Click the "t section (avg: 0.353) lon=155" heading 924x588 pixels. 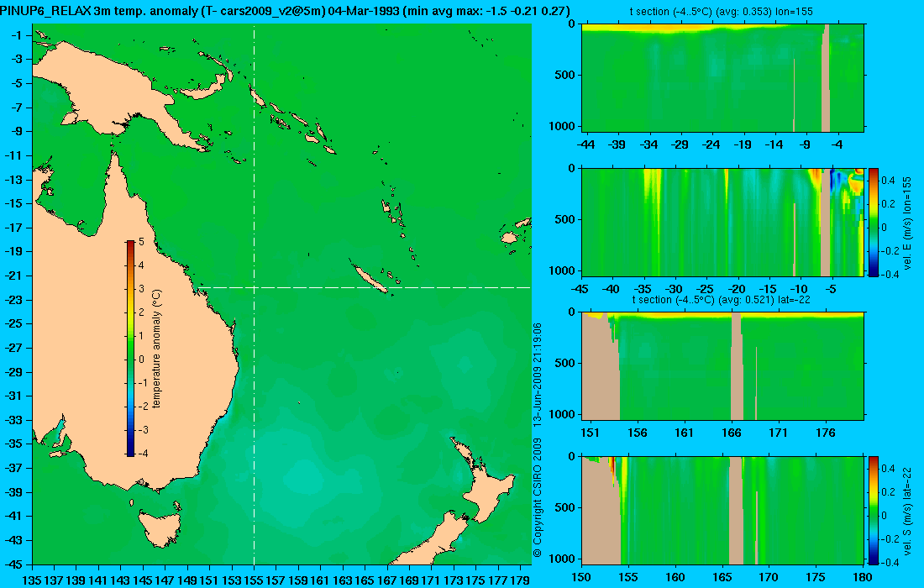click(x=722, y=11)
